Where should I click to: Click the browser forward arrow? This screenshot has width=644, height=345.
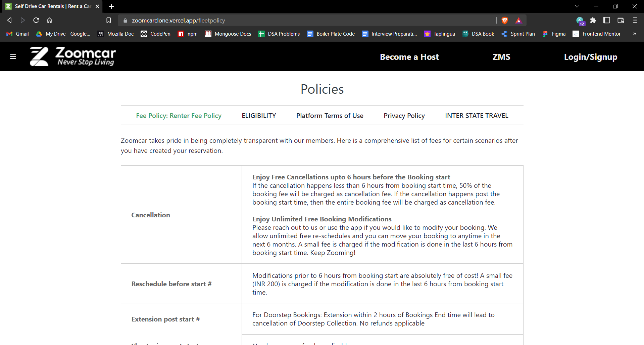(22, 20)
